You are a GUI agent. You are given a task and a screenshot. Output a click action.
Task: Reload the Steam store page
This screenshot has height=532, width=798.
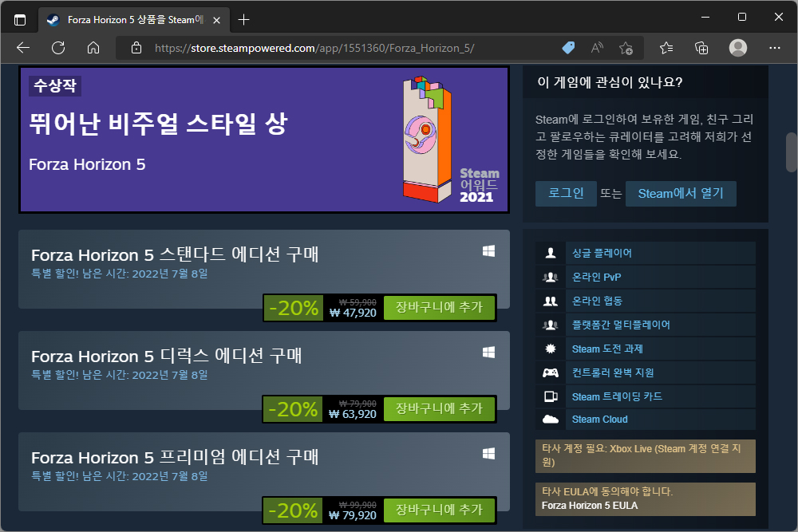[x=58, y=48]
